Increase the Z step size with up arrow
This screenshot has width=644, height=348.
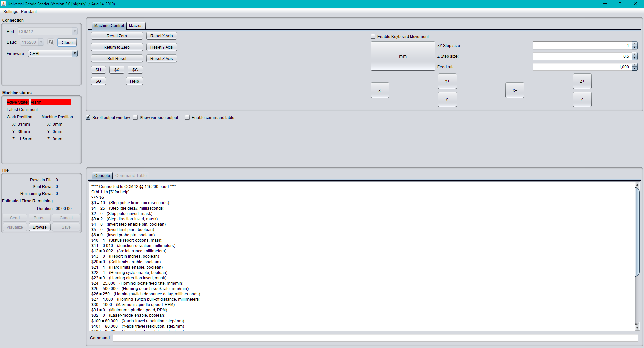(634, 54)
